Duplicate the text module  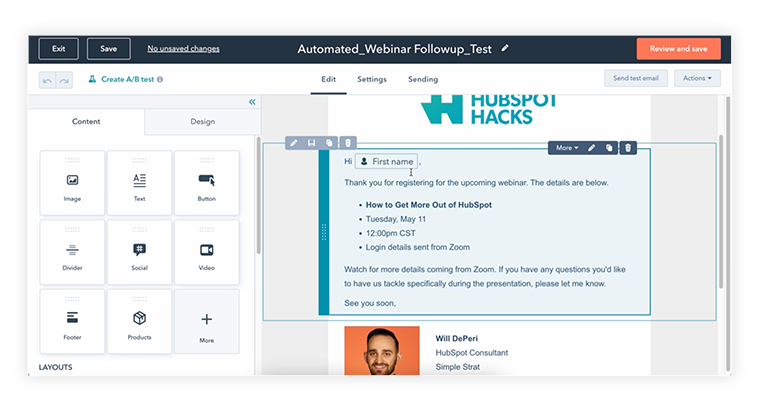tap(609, 148)
